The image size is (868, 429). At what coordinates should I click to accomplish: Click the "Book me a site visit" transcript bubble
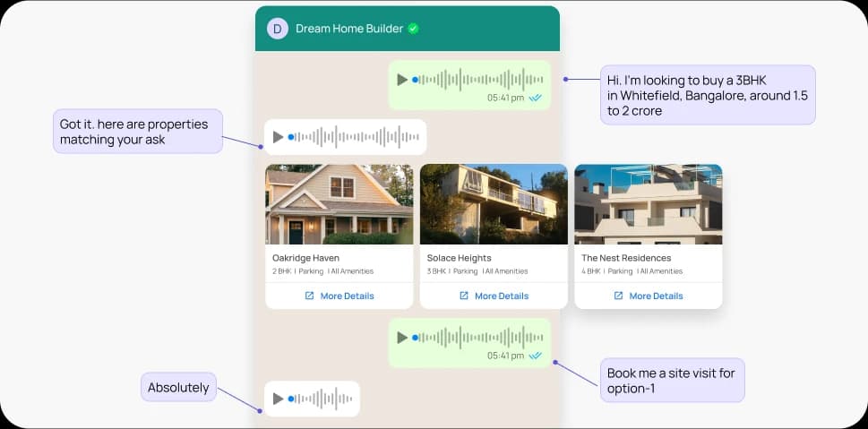click(672, 380)
